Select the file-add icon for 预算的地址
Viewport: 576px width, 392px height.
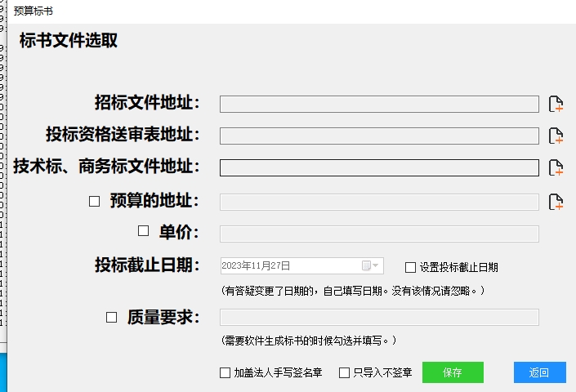[556, 202]
